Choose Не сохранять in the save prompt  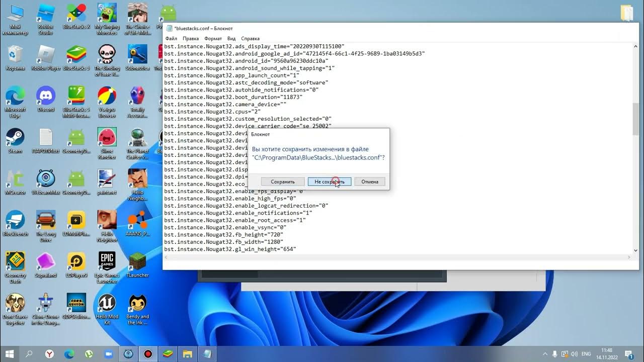tap(330, 182)
